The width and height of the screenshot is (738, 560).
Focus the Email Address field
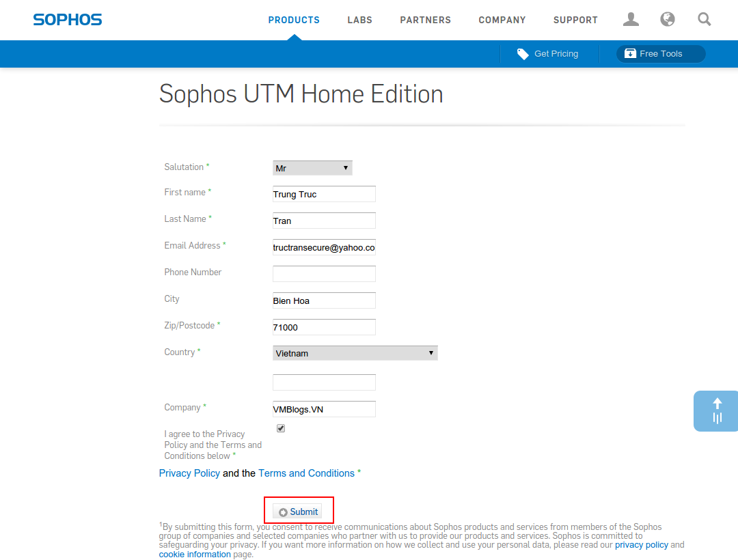pyautogui.click(x=324, y=247)
